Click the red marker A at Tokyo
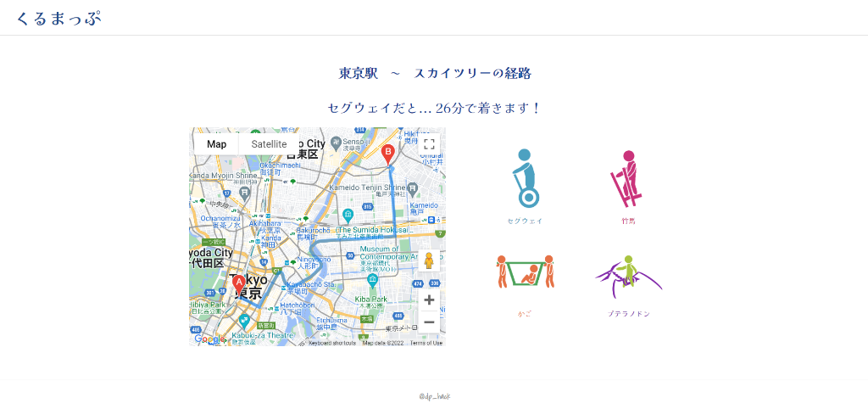This screenshot has height=420, width=868. click(238, 285)
